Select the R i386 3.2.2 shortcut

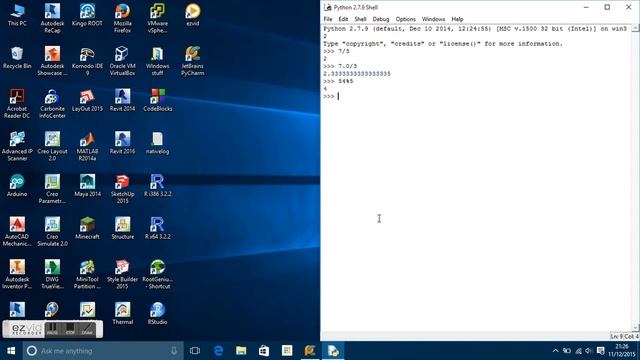(158, 186)
